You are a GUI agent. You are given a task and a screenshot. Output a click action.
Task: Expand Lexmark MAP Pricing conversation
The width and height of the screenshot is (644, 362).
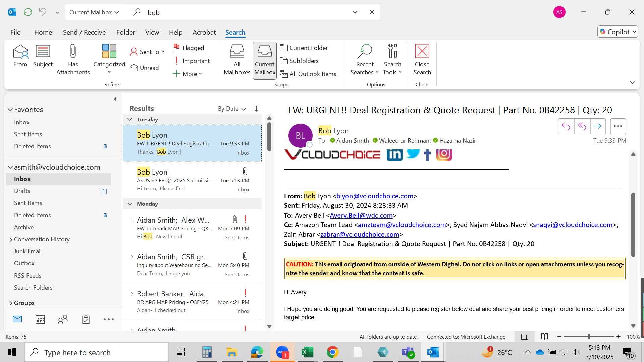(x=132, y=220)
